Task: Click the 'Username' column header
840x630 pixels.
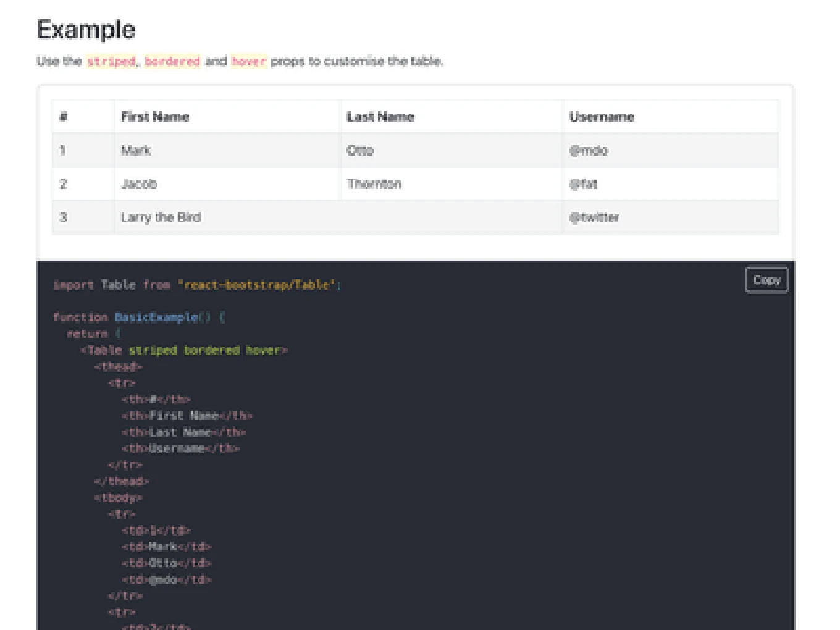Action: click(671, 117)
